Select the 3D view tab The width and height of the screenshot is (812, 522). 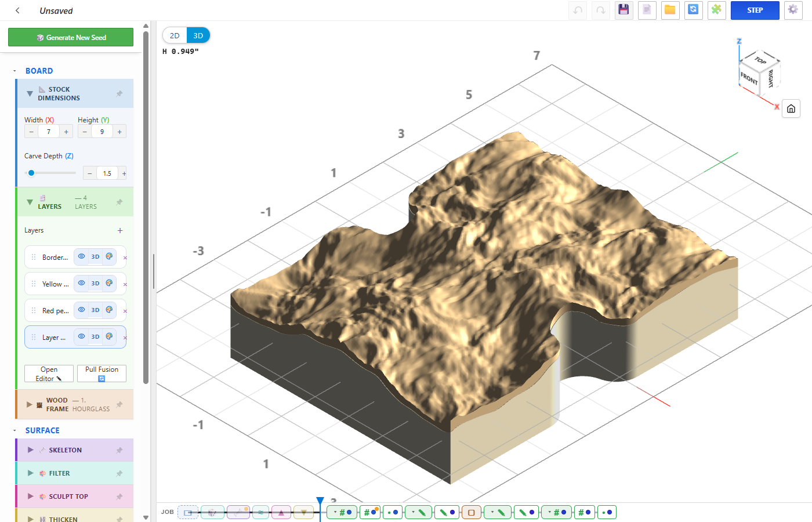(x=198, y=35)
